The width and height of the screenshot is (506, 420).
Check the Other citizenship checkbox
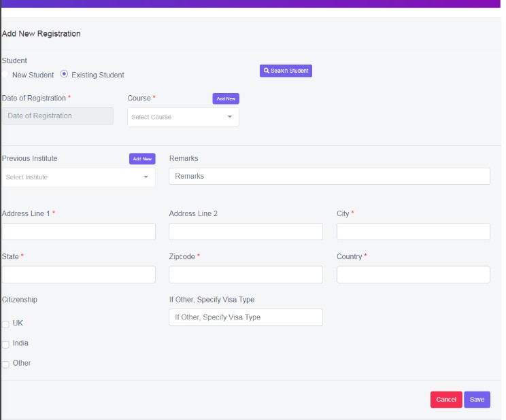point(6,364)
